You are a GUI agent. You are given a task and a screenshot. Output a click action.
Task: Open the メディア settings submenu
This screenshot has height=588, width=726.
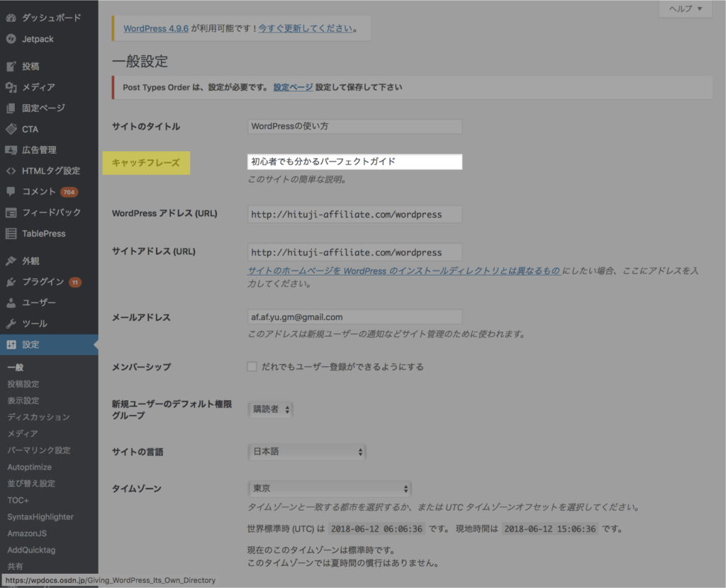point(23,434)
